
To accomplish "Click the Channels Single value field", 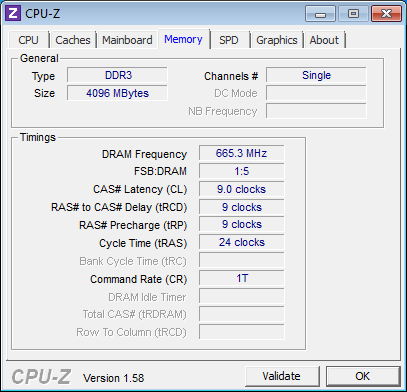I will point(316,75).
